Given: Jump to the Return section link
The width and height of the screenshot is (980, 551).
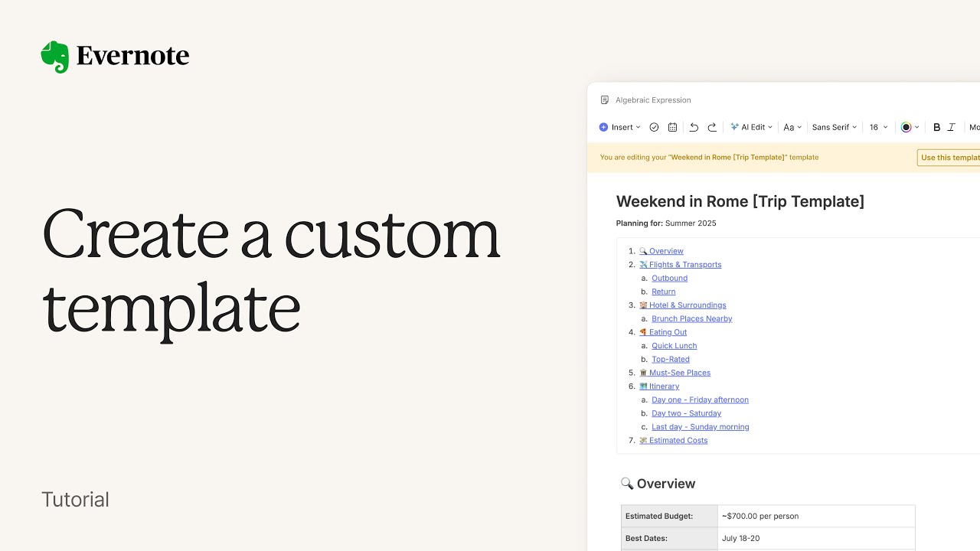Looking at the screenshot, I should 664,292.
